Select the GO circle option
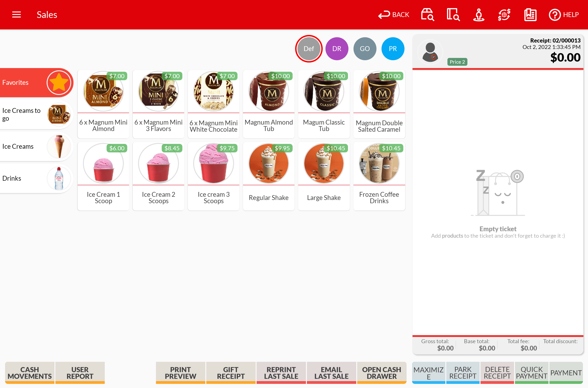Image resolution: width=588 pixels, height=388 pixels. tap(365, 49)
